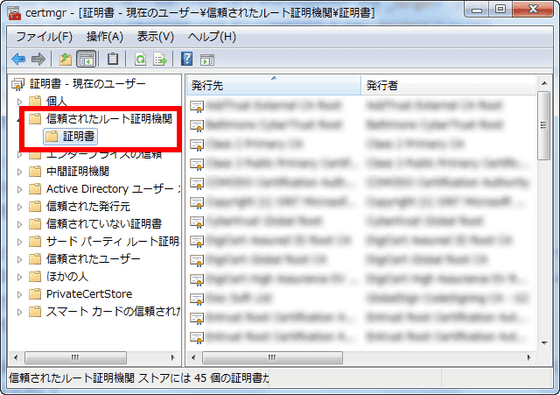Image resolution: width=560 pixels, height=395 pixels.
Task: Click the Copy clipboard toolbar icon
Action: [113, 59]
